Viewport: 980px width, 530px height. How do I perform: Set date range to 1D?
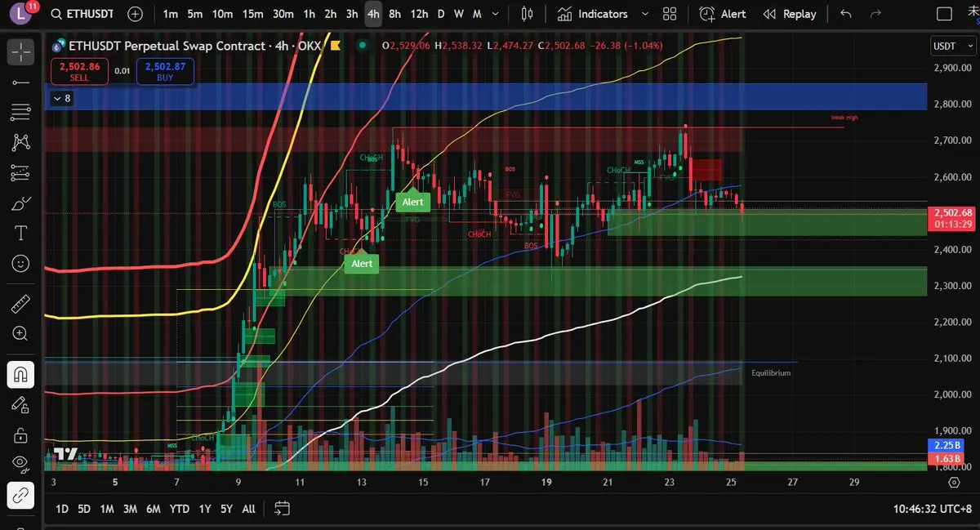coord(62,509)
